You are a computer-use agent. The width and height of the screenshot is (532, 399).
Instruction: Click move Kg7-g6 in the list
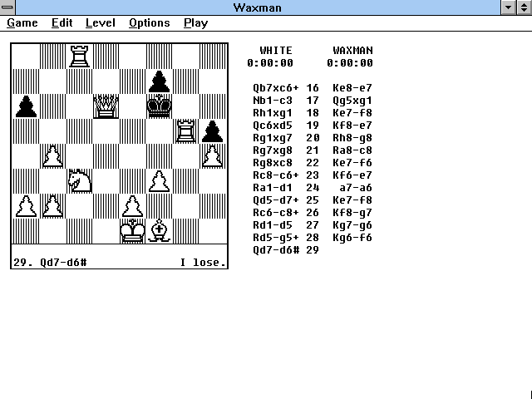click(352, 225)
